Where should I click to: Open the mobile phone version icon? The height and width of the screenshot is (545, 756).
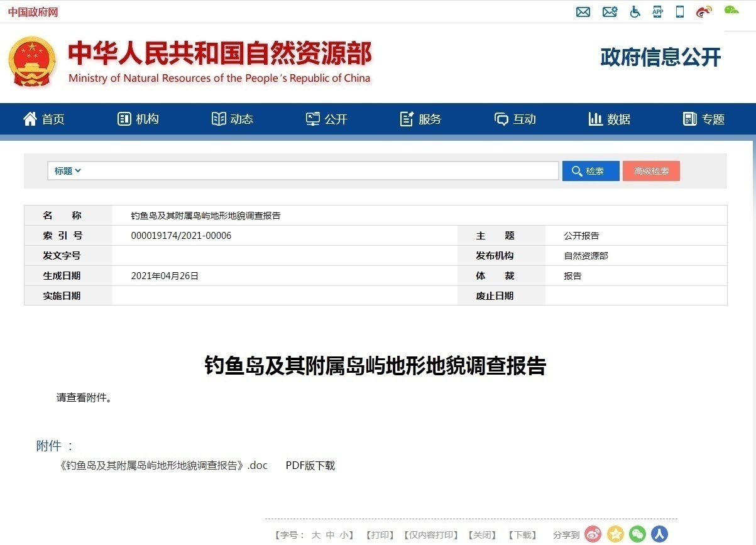[x=680, y=12]
